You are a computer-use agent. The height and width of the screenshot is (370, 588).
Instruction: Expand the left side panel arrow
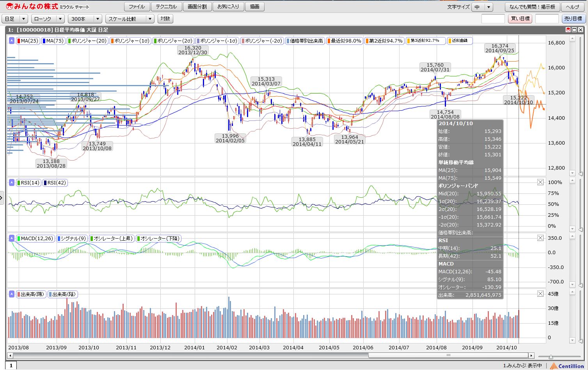coord(2,198)
